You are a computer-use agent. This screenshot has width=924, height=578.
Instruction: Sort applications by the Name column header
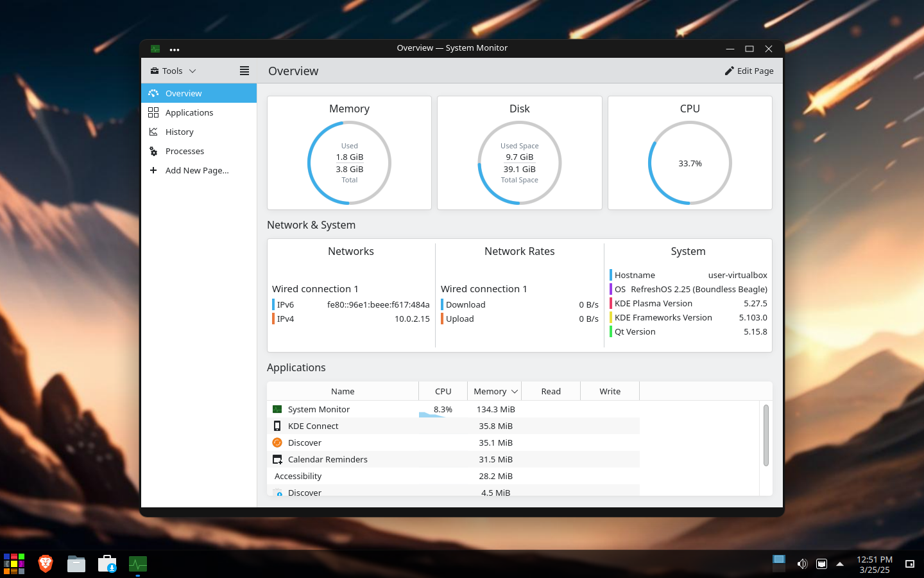pyautogui.click(x=343, y=391)
